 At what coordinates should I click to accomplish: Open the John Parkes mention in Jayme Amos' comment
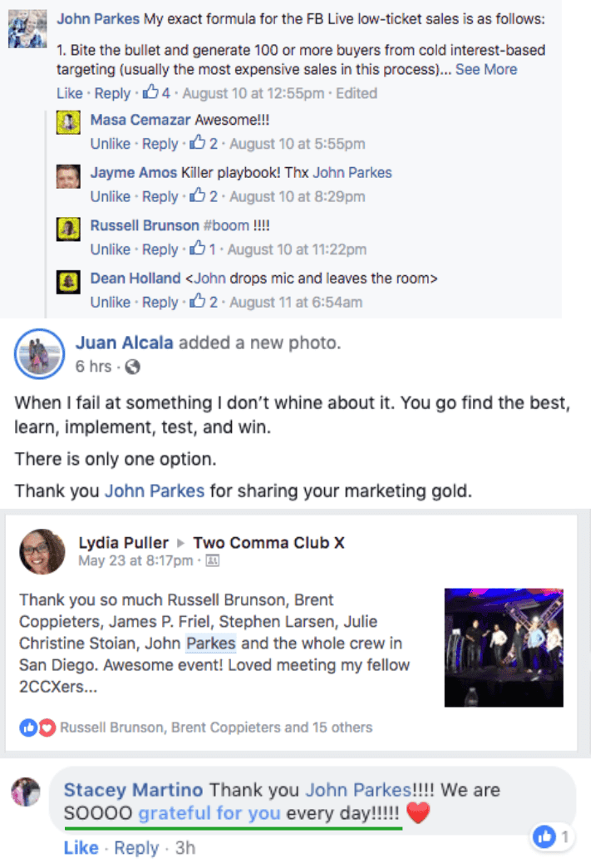(352, 173)
